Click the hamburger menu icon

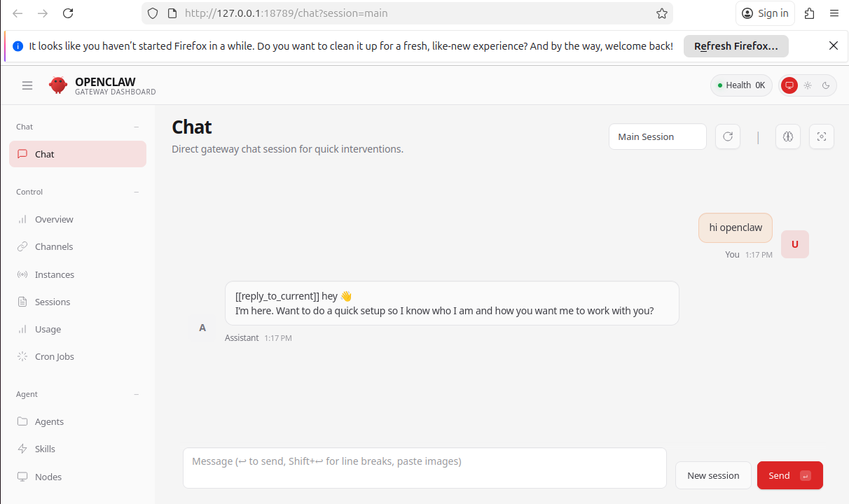pos(27,85)
